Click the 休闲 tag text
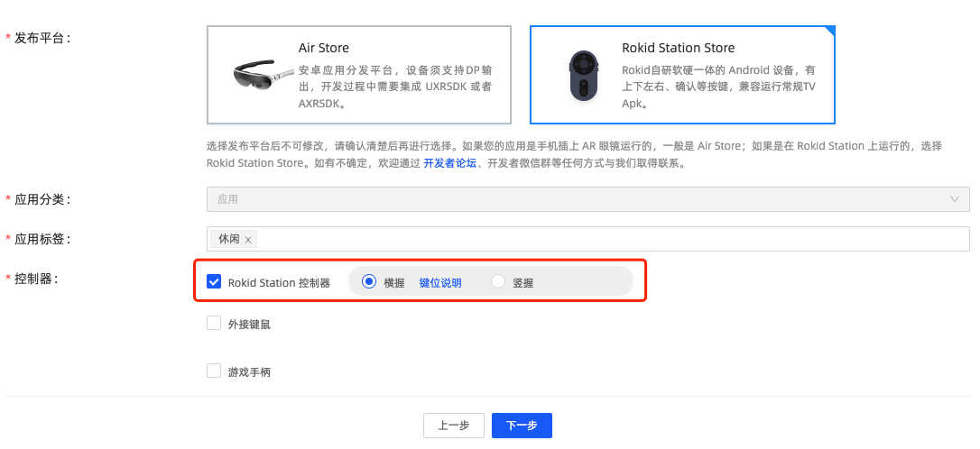Screen dimensions: 980x449 [x=228, y=239]
